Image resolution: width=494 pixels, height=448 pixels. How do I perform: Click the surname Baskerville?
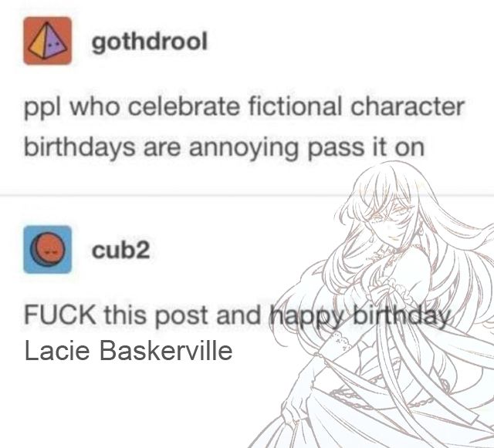[x=166, y=350]
